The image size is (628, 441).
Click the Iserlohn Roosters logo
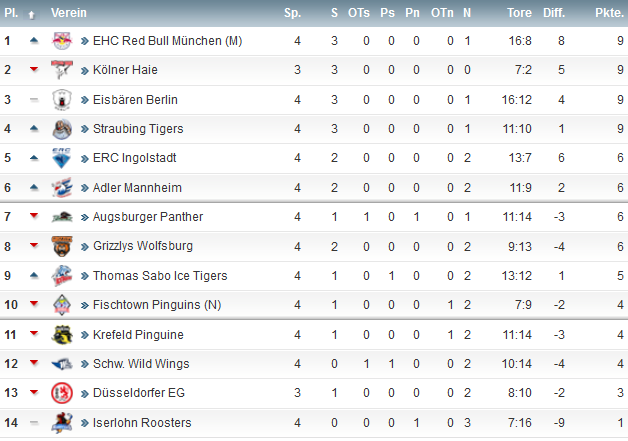[62, 423]
